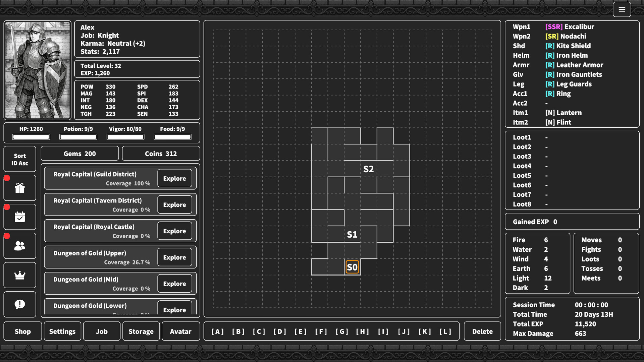Open the Job screen
The image size is (644, 362).
[102, 331]
